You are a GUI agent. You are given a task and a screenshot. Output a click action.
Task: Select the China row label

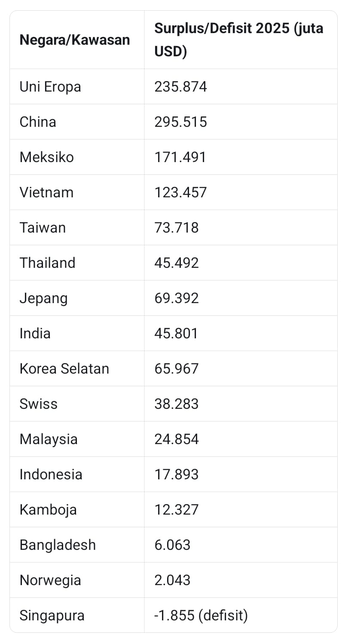click(38, 122)
